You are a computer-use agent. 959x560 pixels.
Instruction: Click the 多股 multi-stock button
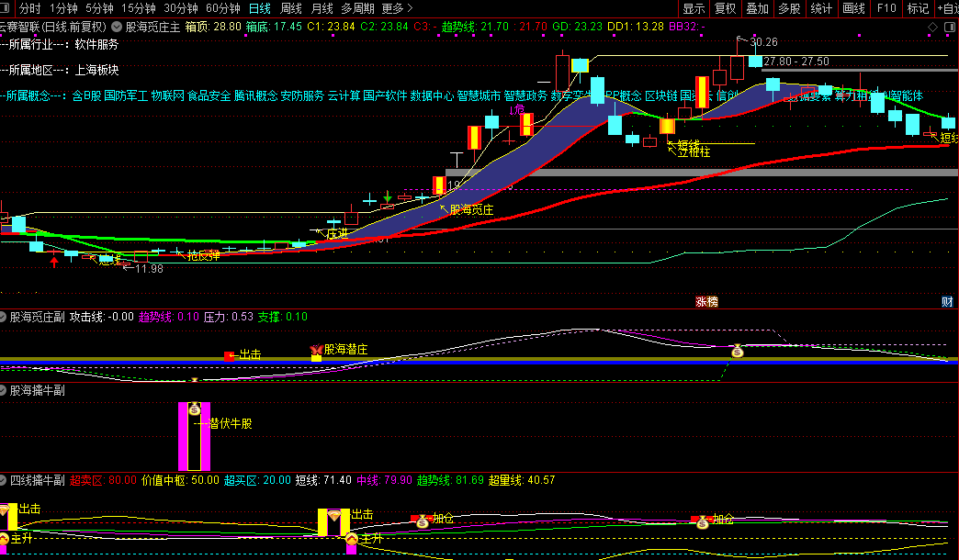pyautogui.click(x=789, y=8)
